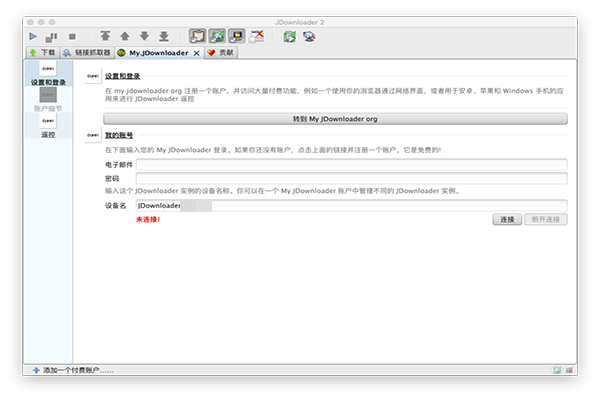Viewport: 600px width, 400px height.
Task: Select 设置和登录 in the sidebar
Action: 48,74
